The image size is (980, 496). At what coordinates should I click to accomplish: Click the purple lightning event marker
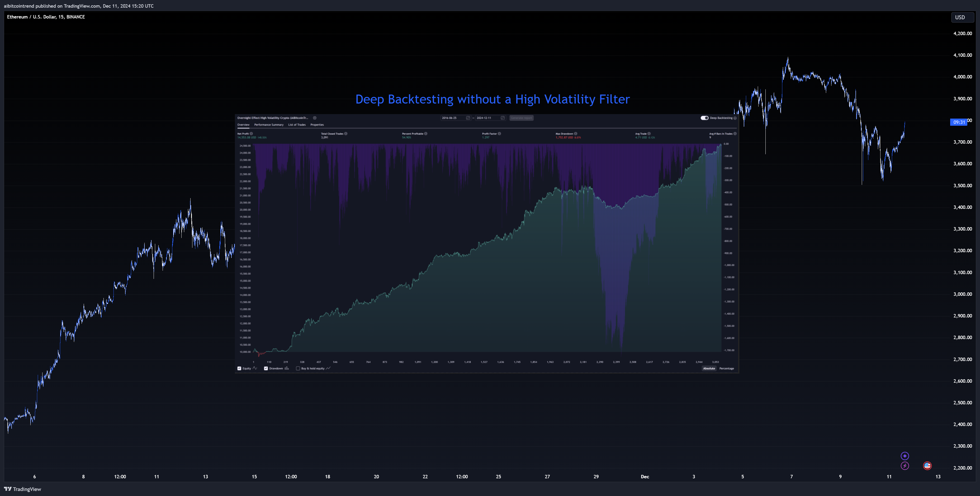pyautogui.click(x=905, y=466)
